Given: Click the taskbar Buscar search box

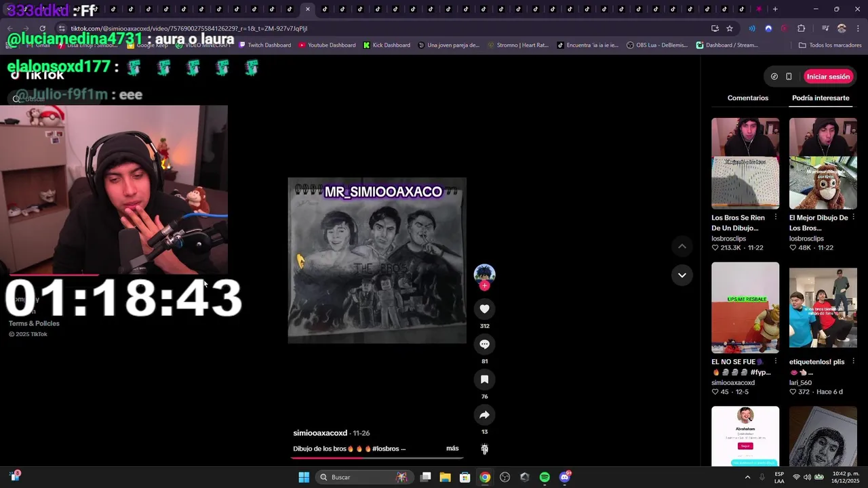Looking at the screenshot, I should point(363,477).
